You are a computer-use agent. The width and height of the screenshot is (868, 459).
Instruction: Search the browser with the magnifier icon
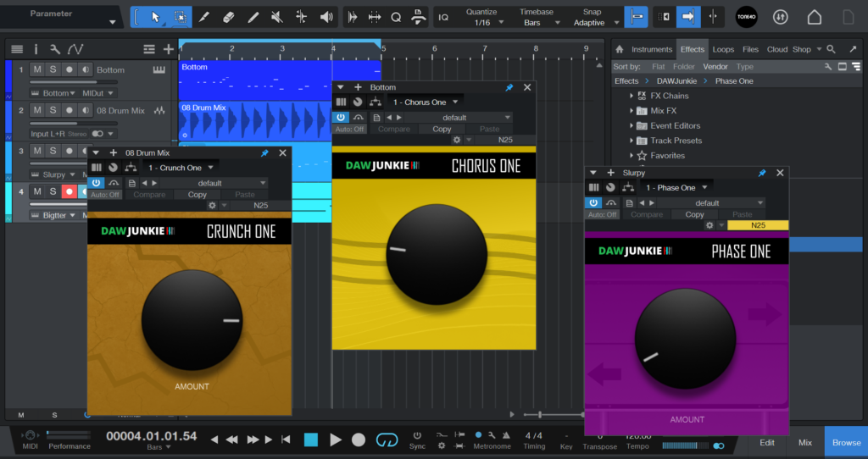[x=831, y=49]
